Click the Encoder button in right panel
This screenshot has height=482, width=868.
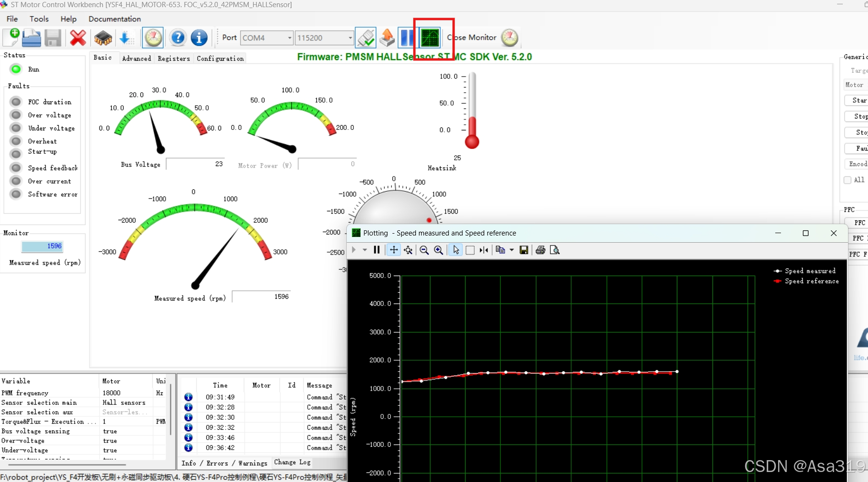(857, 164)
